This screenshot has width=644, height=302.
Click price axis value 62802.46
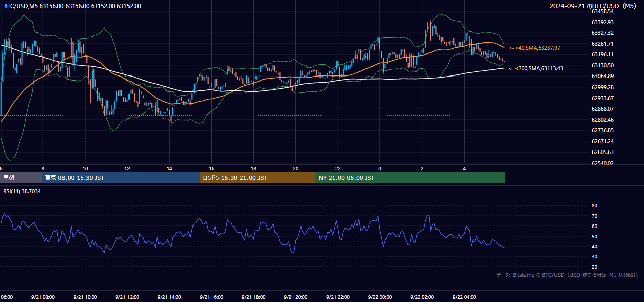[602, 120]
